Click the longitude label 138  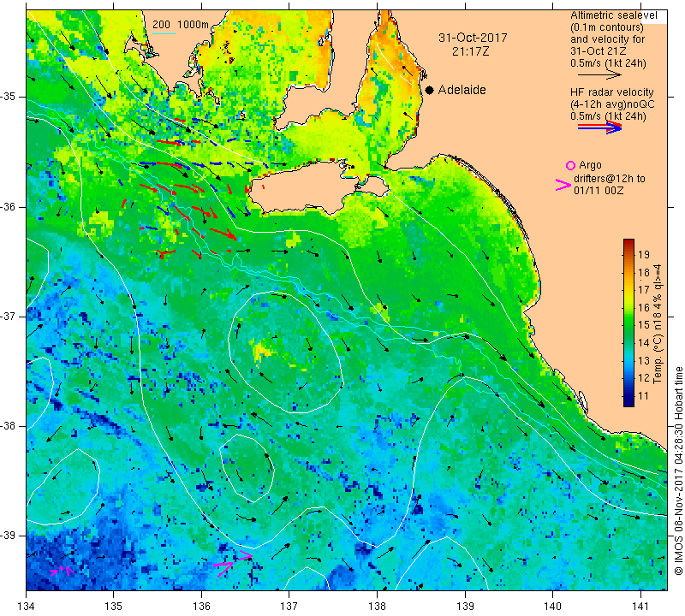click(x=377, y=607)
